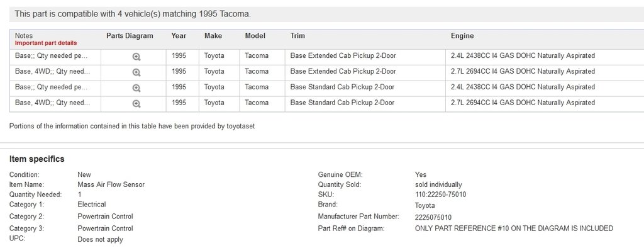644x248 pixels.
Task: Click the Item specifics heading
Action: (x=37, y=159)
